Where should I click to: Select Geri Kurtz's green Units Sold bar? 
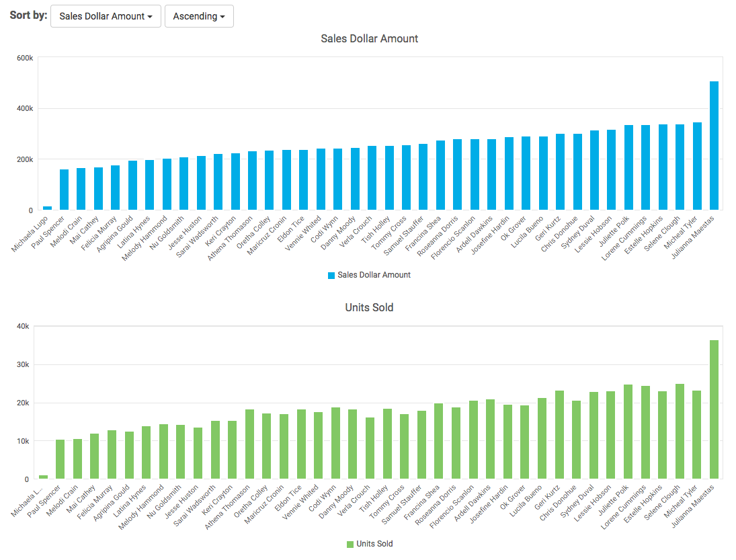click(x=560, y=435)
